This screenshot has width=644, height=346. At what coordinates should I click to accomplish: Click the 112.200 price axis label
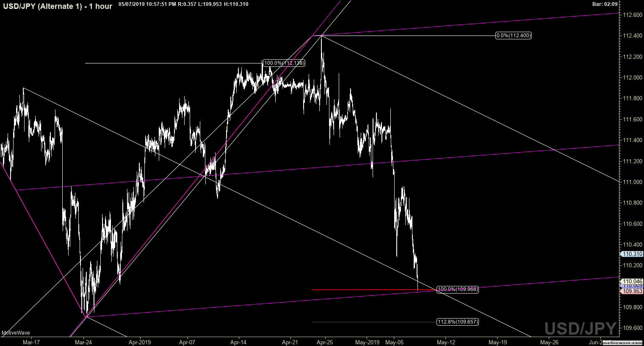(633, 57)
